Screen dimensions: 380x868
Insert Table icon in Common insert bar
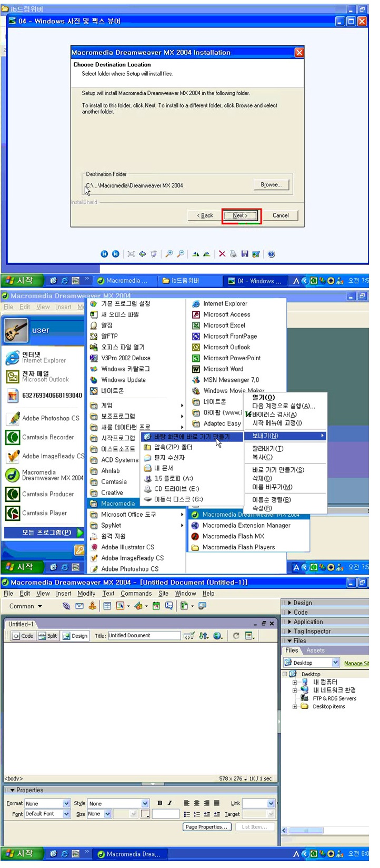(107, 606)
